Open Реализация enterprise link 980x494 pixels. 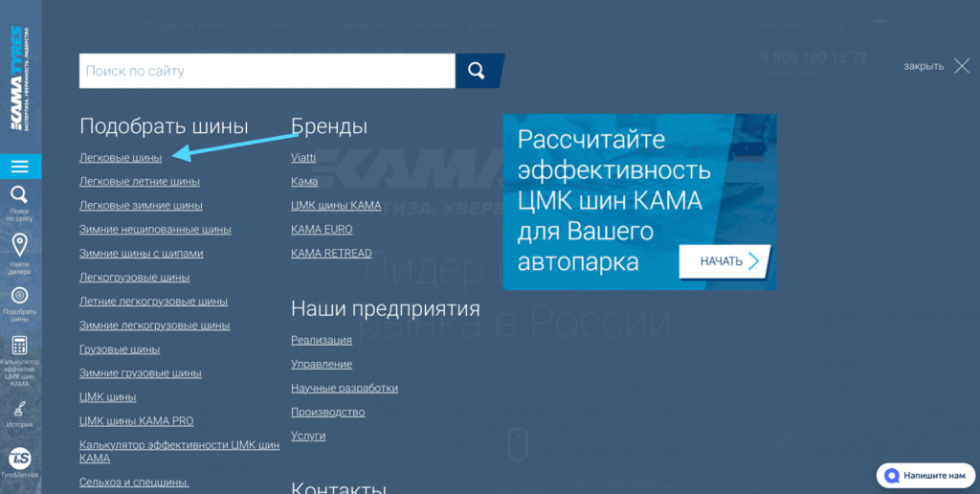click(322, 340)
